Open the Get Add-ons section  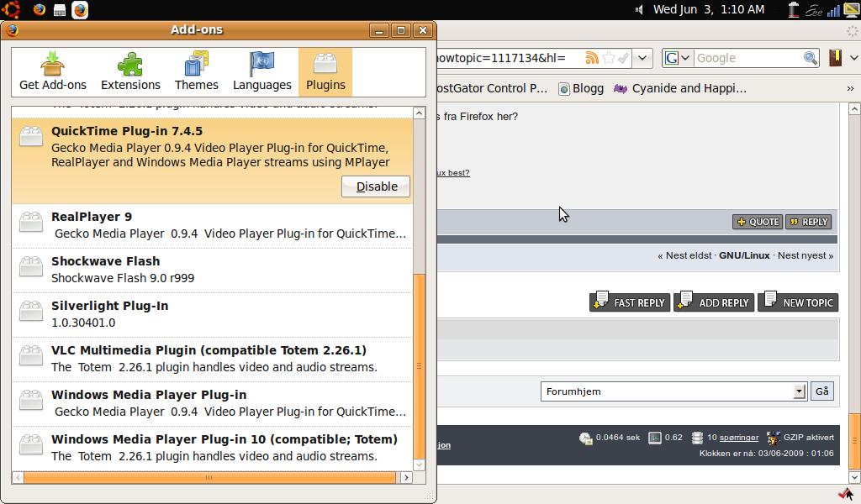[x=53, y=72]
